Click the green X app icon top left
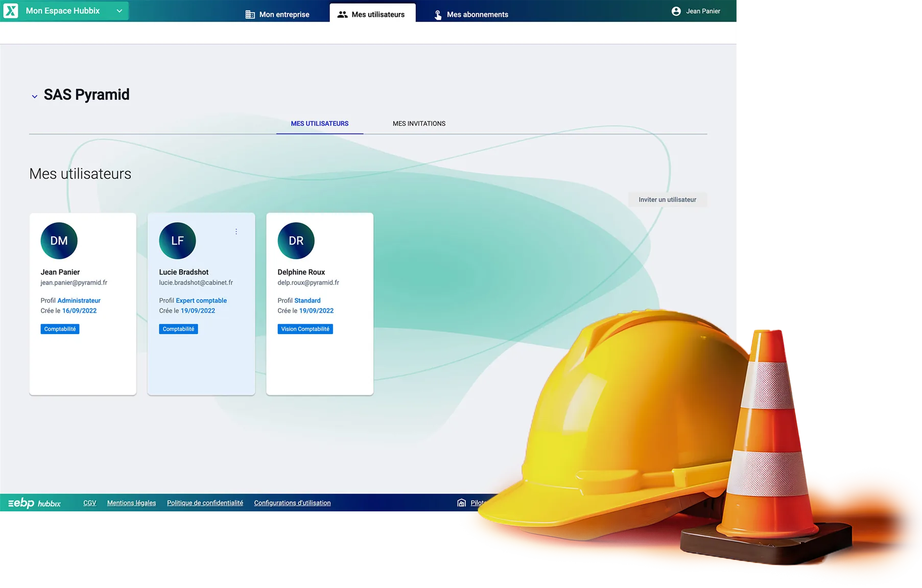Viewport: 922px width, 588px height. (10, 10)
